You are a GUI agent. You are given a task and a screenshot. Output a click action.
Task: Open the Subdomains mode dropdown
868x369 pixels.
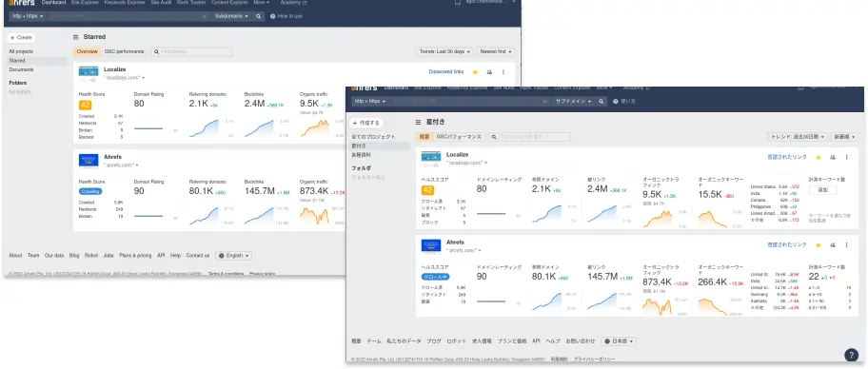pyautogui.click(x=231, y=16)
